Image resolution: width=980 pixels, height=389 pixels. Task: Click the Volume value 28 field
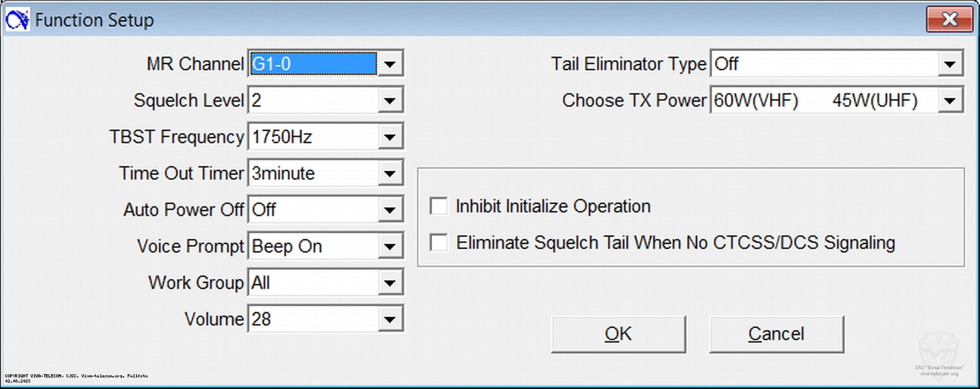(x=312, y=319)
